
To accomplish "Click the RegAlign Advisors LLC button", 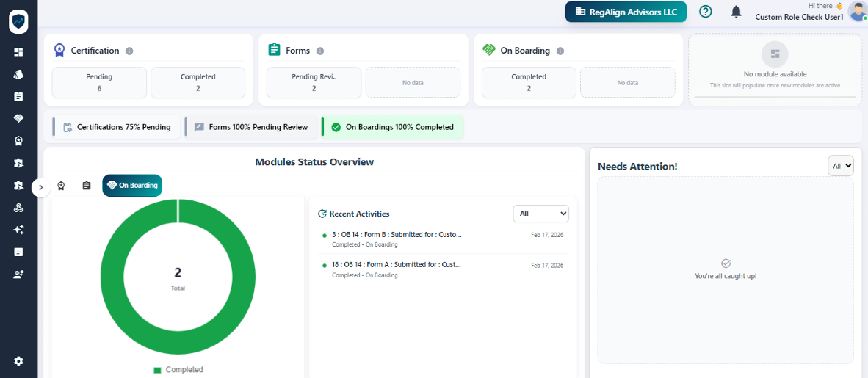I will pyautogui.click(x=626, y=12).
